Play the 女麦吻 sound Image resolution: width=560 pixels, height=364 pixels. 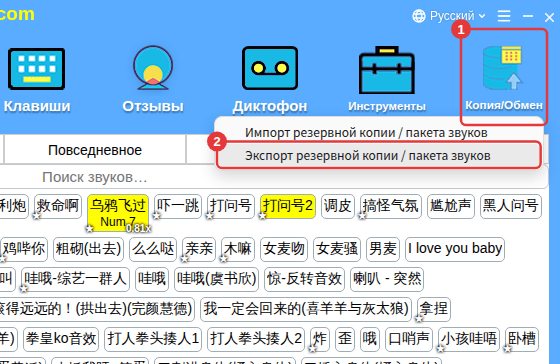tap(284, 249)
